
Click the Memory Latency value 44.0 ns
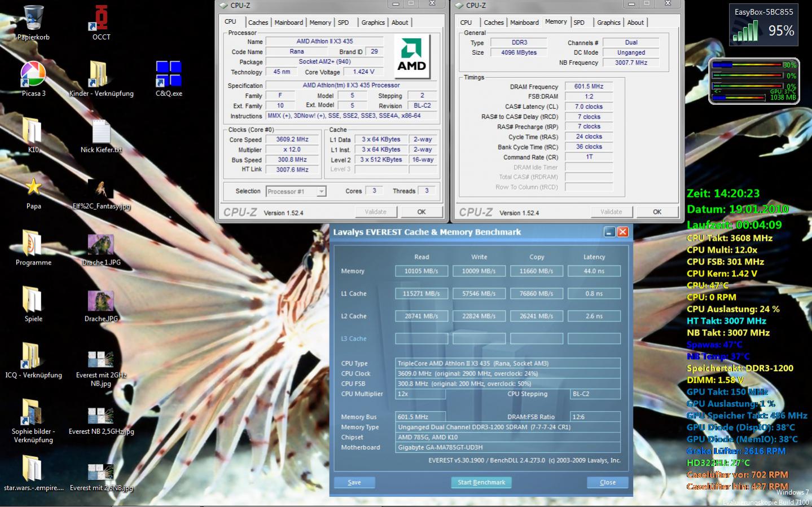click(594, 271)
